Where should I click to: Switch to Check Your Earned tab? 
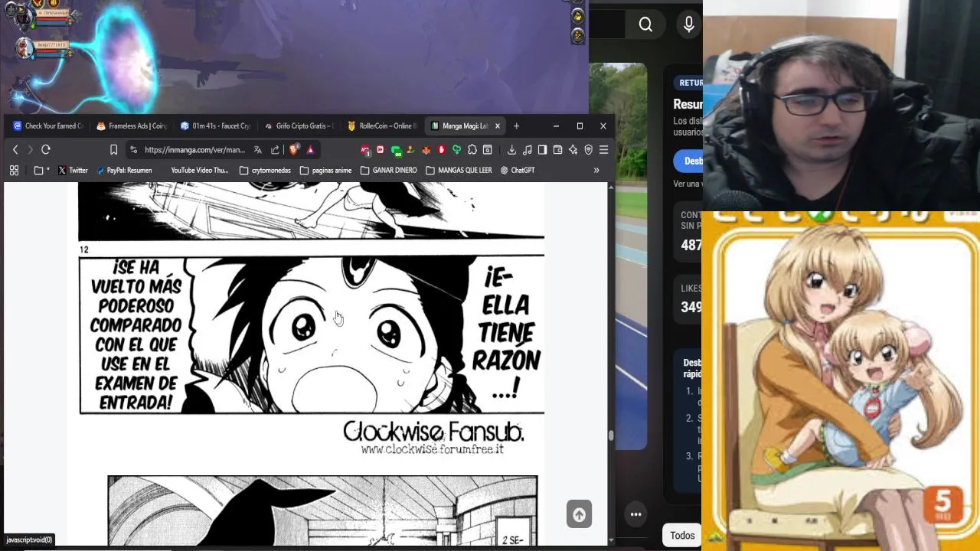pyautogui.click(x=47, y=126)
